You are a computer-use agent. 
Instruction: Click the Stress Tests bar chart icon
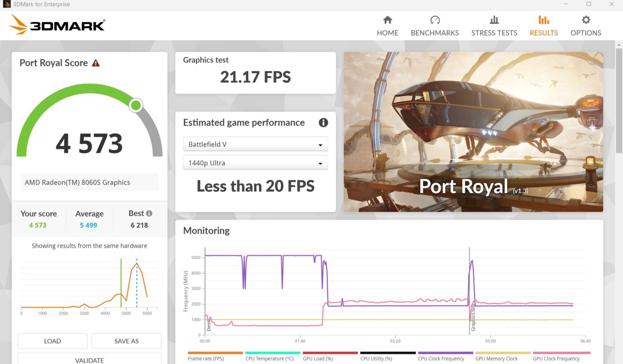pyautogui.click(x=494, y=20)
